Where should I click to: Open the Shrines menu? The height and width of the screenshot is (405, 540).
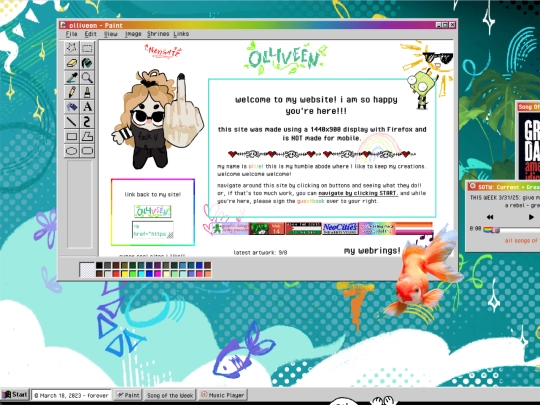158,34
